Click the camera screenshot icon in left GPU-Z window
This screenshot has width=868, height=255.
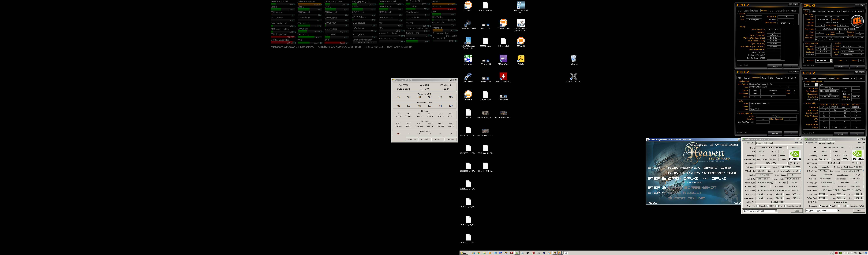pyautogui.click(x=797, y=143)
